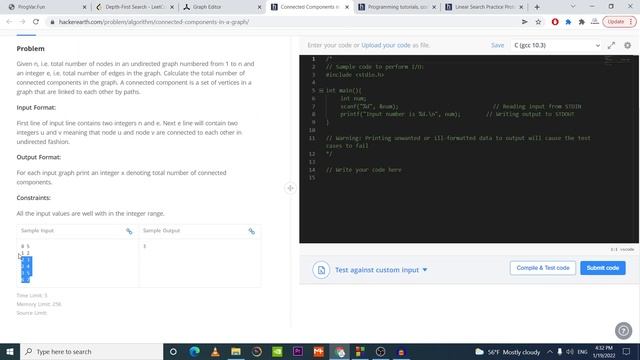Click Save above the code editor

click(497, 45)
